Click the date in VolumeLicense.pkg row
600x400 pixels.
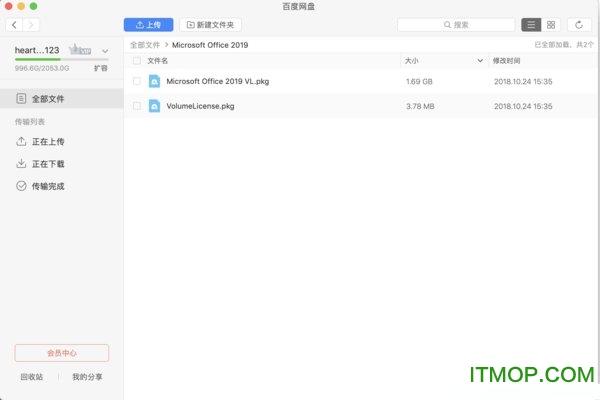pyautogui.click(x=523, y=106)
